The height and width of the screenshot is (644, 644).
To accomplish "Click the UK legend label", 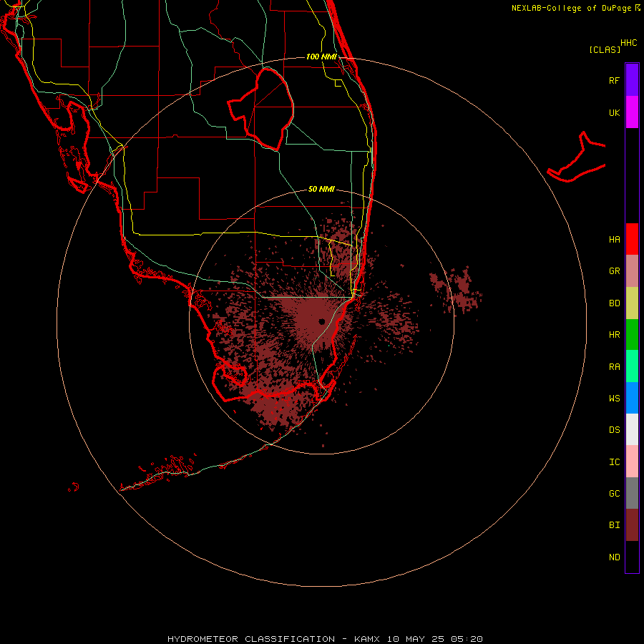I will click(x=614, y=112).
